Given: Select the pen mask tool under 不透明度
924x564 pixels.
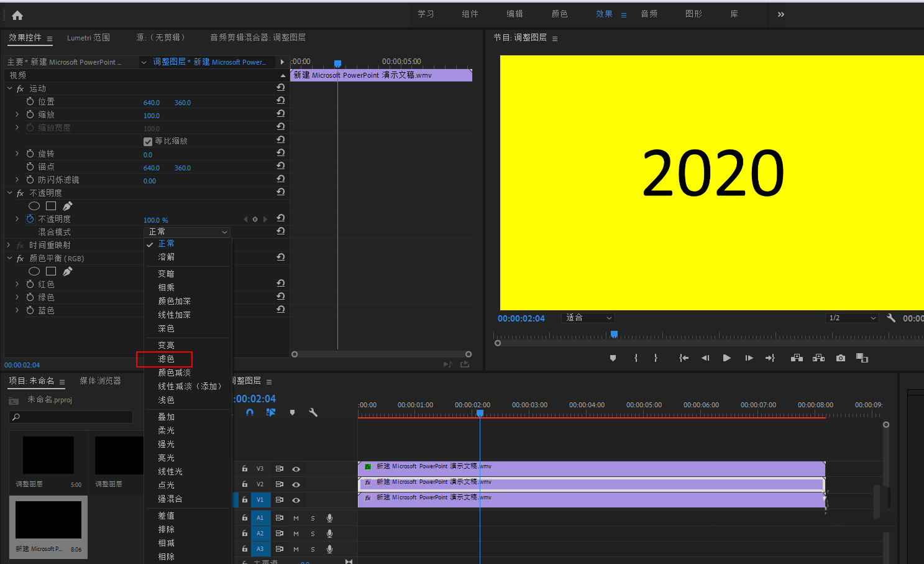Looking at the screenshot, I should (68, 206).
